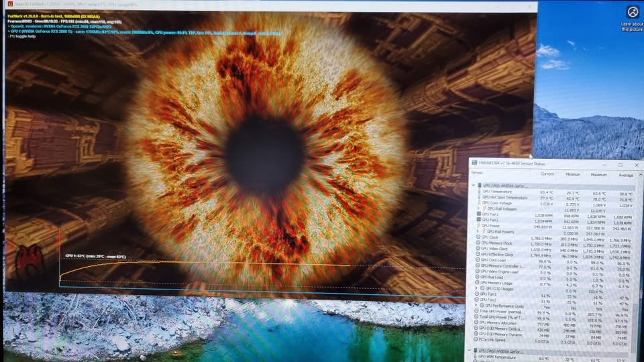
Task: Click the lightning icon beside GPU Power
Action: coord(478,225)
